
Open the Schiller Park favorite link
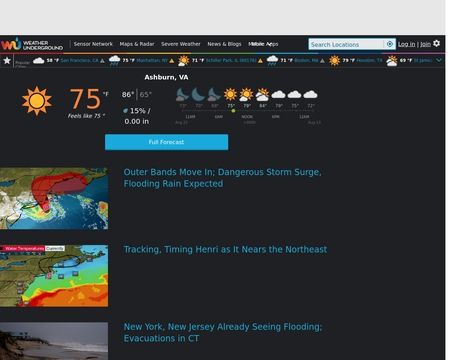[x=231, y=61]
